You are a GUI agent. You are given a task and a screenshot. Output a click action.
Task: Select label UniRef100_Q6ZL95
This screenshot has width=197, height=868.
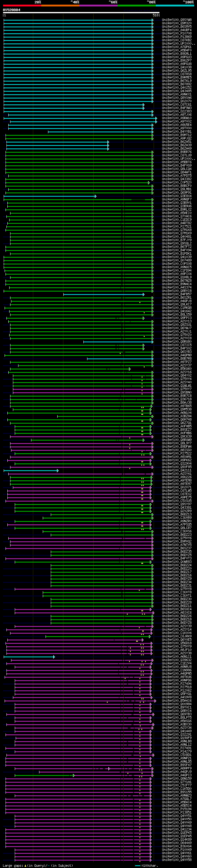pyautogui.click(x=176, y=71)
